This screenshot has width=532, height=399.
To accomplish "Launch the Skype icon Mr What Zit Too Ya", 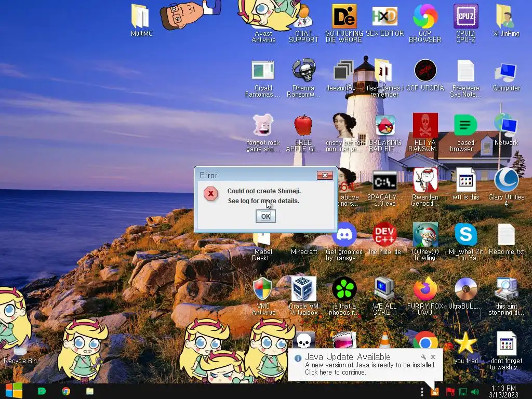I will click(465, 234).
